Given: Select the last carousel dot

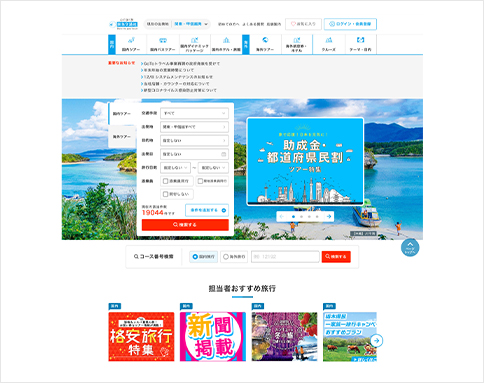Looking at the screenshot, I should 317,217.
